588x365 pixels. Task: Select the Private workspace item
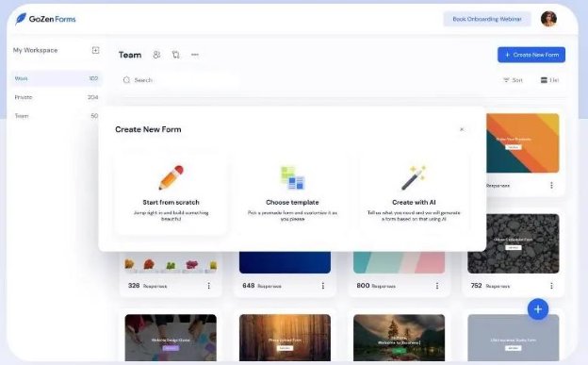[57, 97]
